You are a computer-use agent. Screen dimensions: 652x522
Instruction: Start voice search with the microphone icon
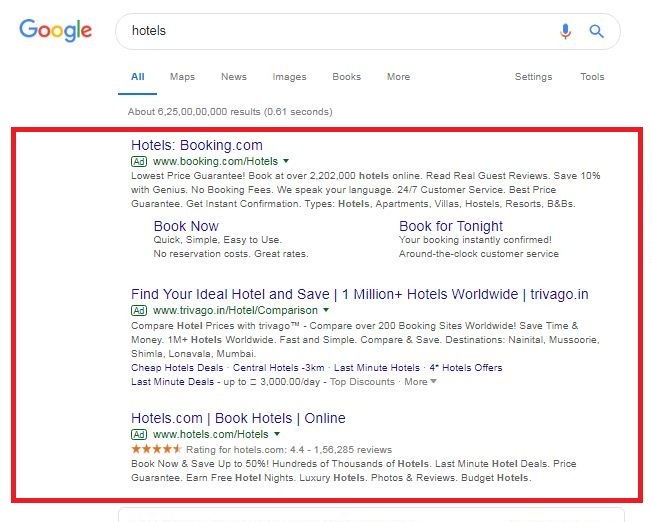pos(565,31)
